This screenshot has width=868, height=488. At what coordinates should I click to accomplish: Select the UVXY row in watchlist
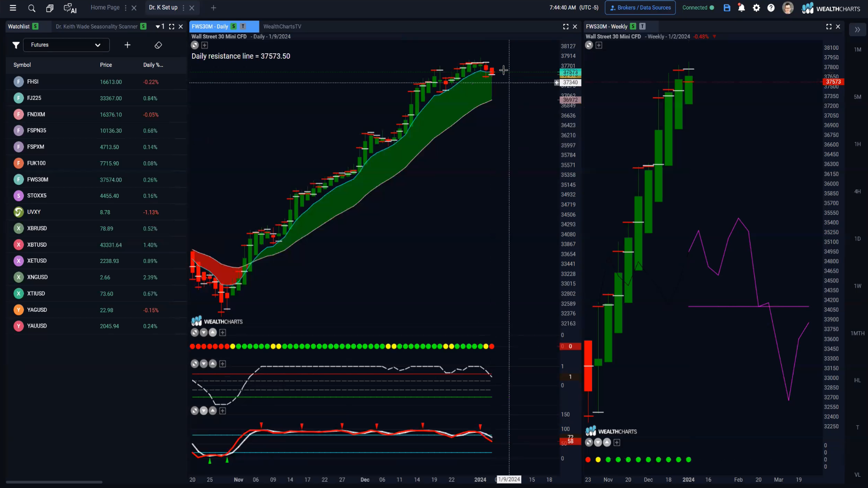coord(96,212)
